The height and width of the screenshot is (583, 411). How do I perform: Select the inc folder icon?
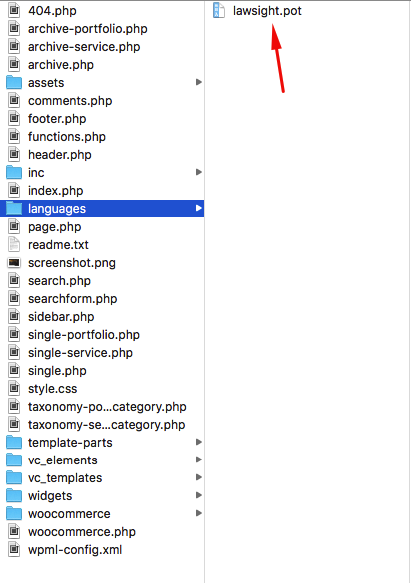(14, 173)
